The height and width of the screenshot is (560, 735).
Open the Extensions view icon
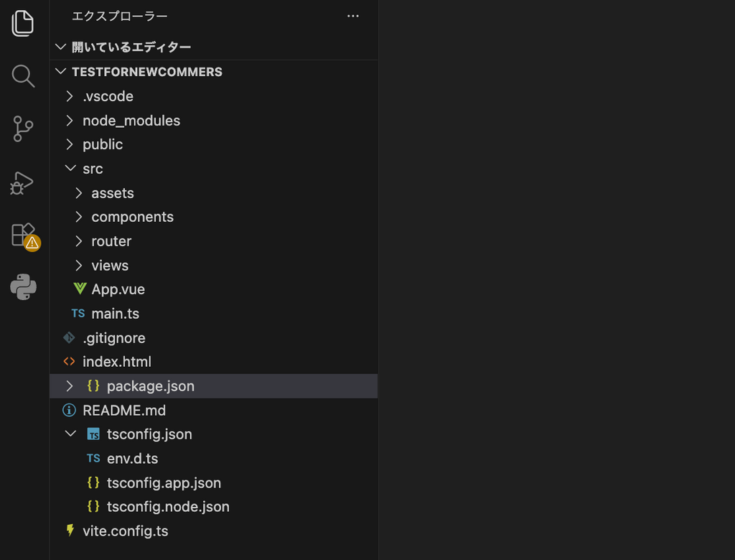tap(23, 235)
